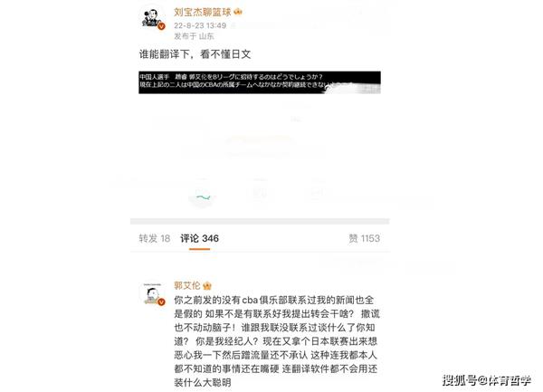This screenshot has width=543, height=392.
Task: Click the verified badge on 刘宝杰聊篮球's avatar
Action: coord(161,26)
